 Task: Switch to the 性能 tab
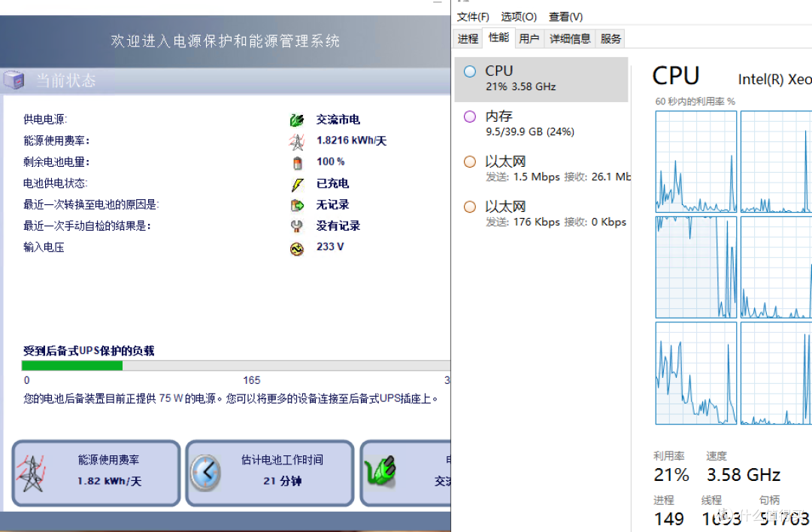click(x=498, y=38)
